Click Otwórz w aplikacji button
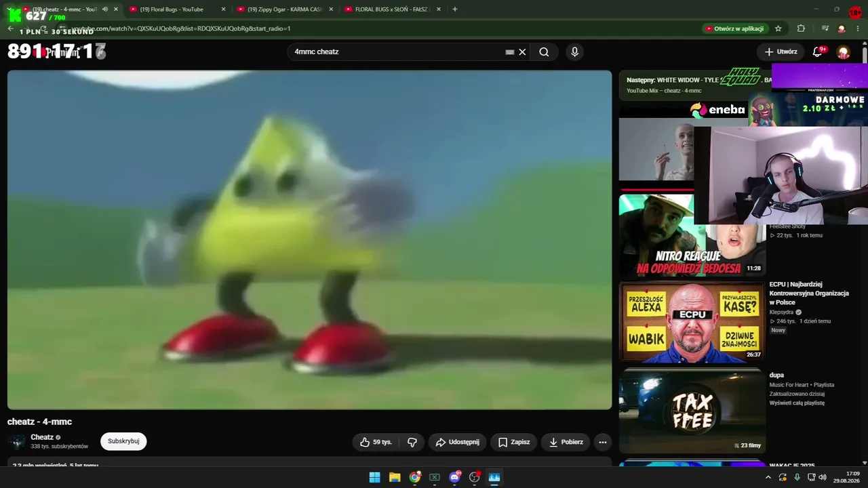The image size is (868, 488). click(x=734, y=28)
